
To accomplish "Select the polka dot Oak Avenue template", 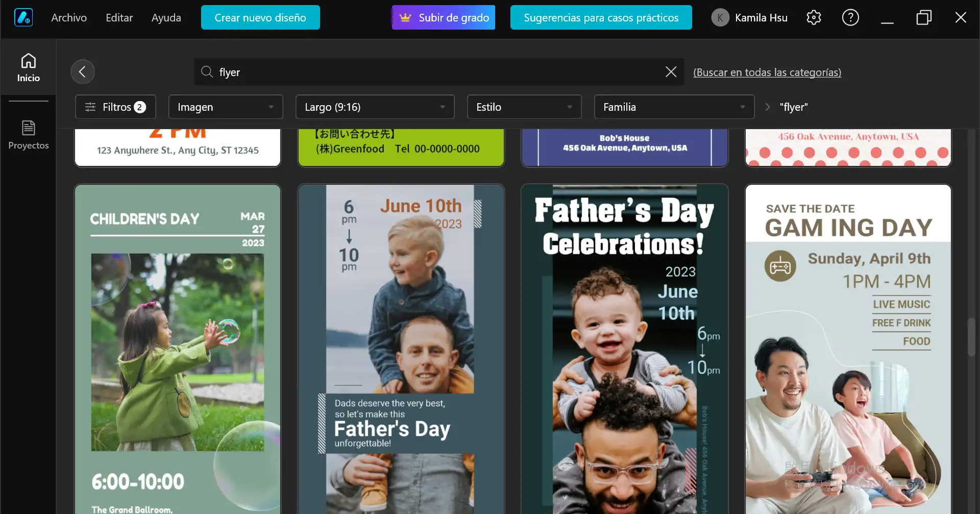I will [848, 148].
